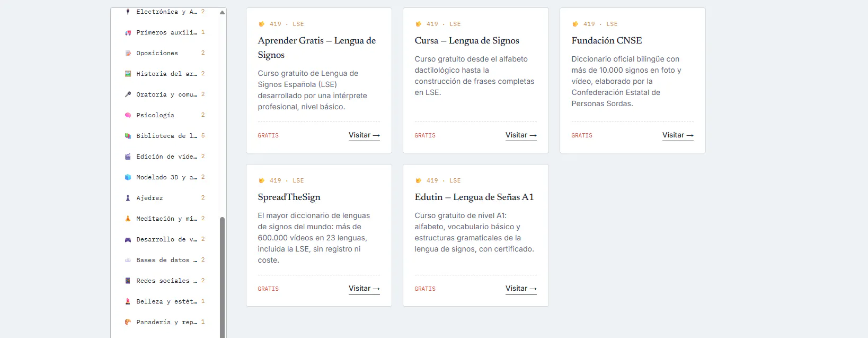The height and width of the screenshot is (338, 868).
Task: Click GRATIS label on Edutin card
Action: 425,289
